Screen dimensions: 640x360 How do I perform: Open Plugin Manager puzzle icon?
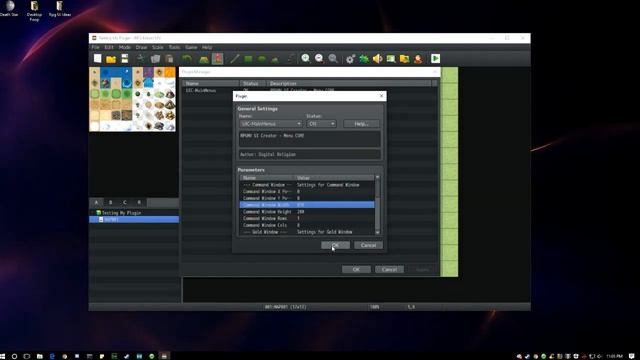click(x=364, y=59)
